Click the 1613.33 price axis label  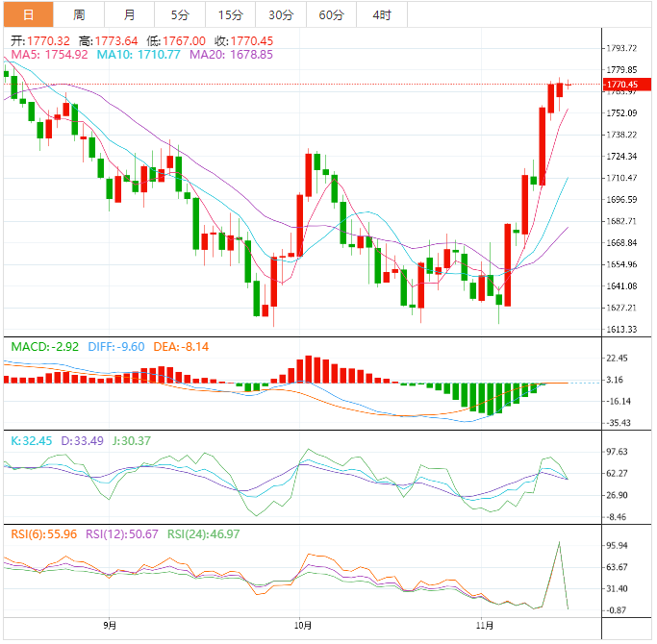(x=621, y=330)
